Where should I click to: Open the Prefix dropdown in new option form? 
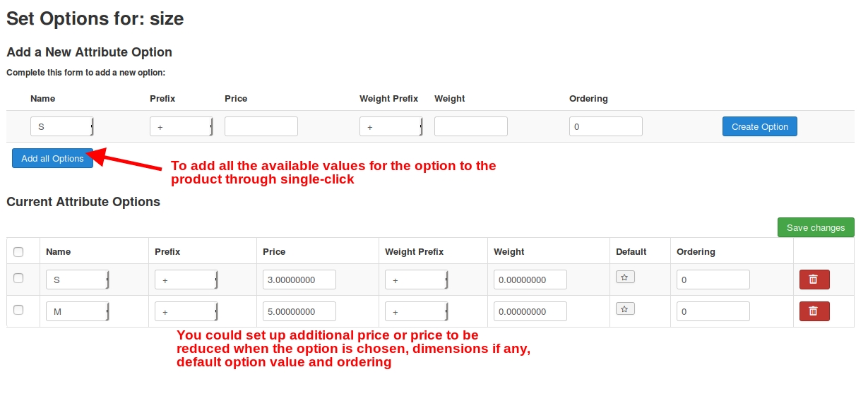(x=182, y=126)
